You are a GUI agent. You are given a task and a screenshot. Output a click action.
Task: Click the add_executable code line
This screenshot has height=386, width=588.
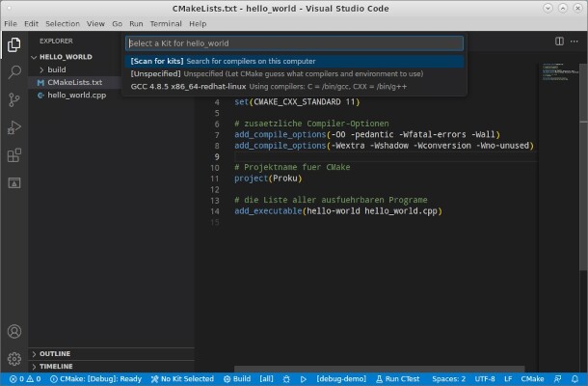338,211
